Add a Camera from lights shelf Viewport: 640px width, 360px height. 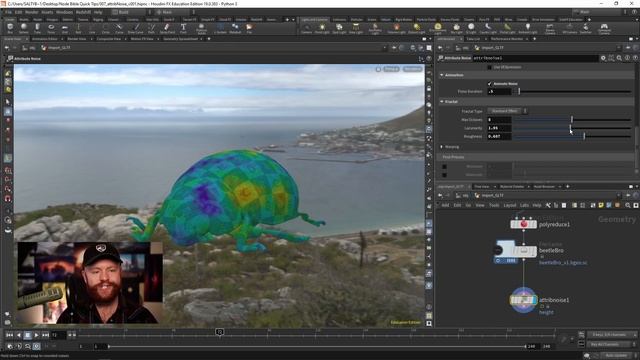coord(307,28)
